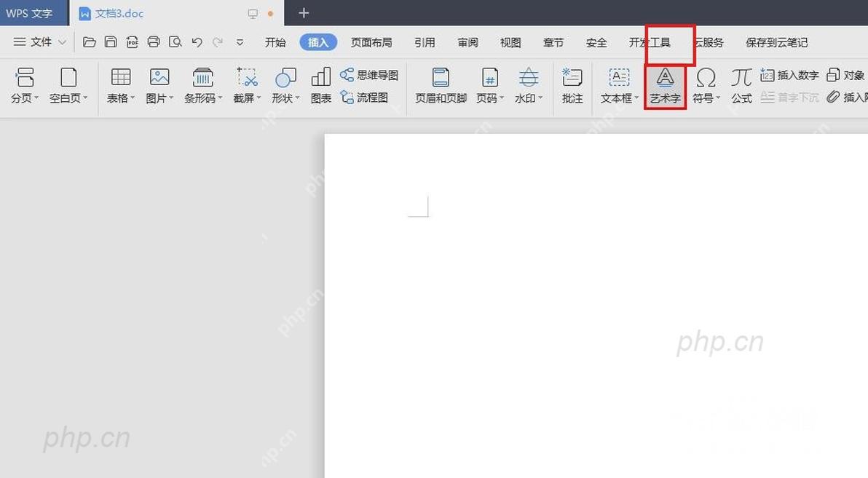Open the 章节 tab
The height and width of the screenshot is (478, 868).
[553, 43]
